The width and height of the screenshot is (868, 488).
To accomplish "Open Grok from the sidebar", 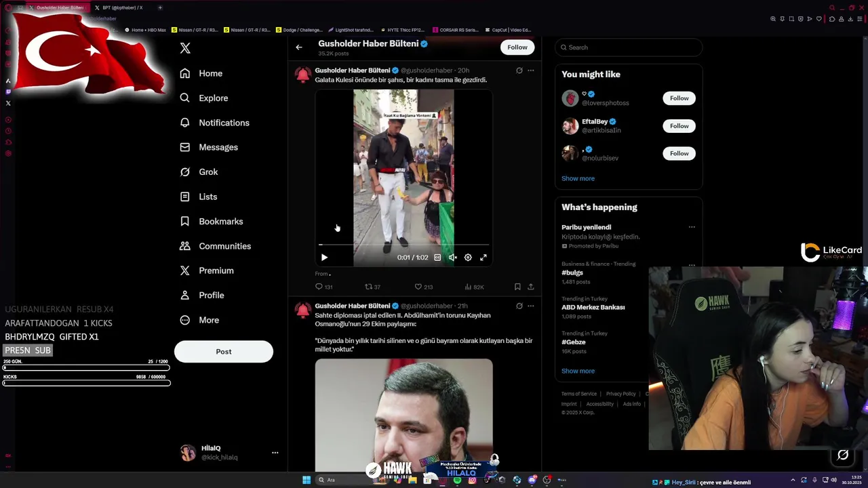I will (199, 172).
